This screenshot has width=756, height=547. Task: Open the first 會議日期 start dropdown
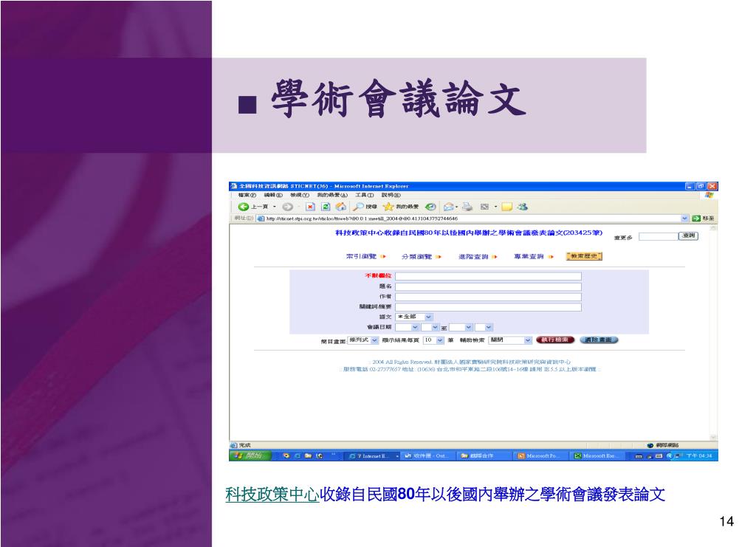click(x=407, y=327)
